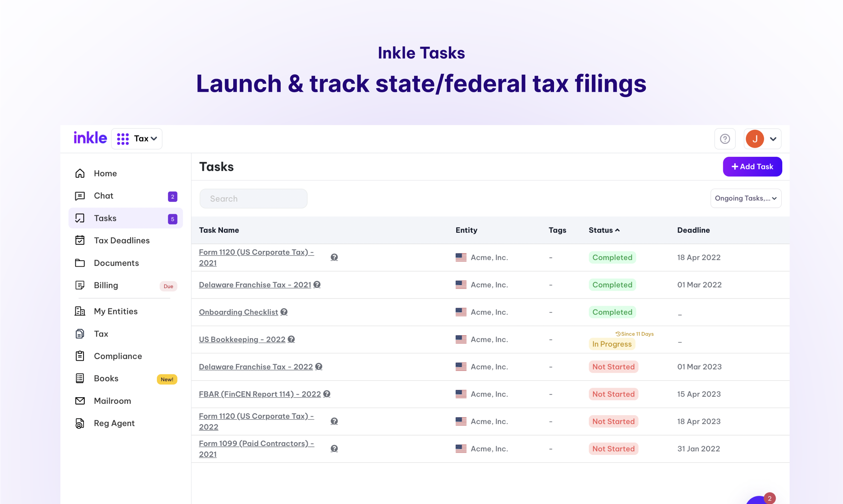This screenshot has width=843, height=504.
Task: Open US Bookkeeping - 2022 task
Action: click(x=242, y=340)
